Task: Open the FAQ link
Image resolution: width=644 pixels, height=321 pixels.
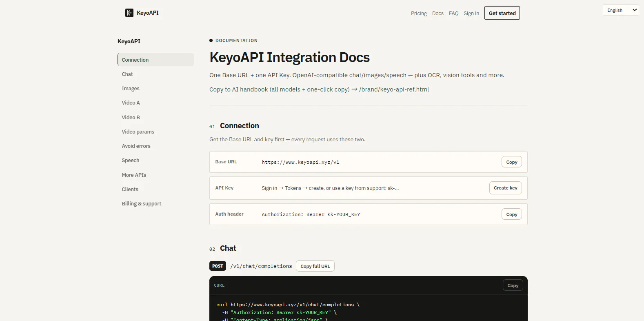Action: (x=454, y=13)
